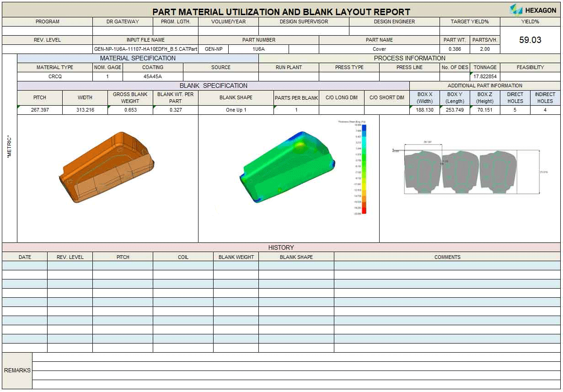Image resolution: width=563 pixels, height=392 pixels.
Task: Click the Hexagon logo icon
Action: click(516, 10)
